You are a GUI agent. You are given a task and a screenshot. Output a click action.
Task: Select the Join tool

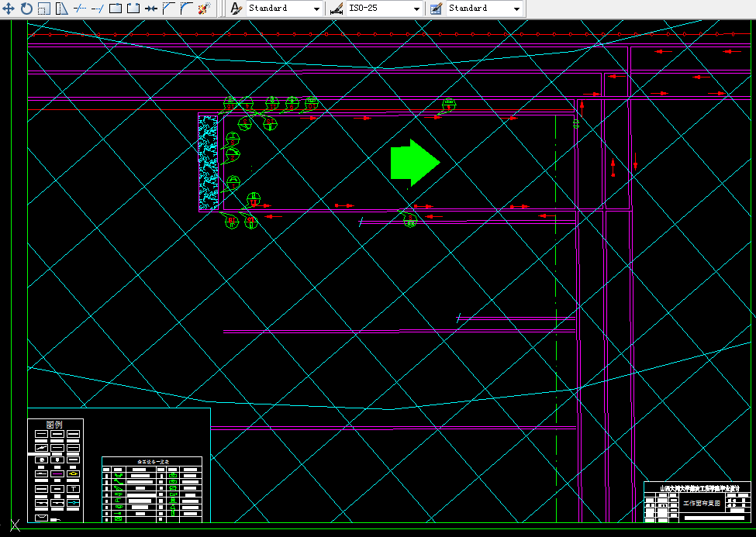pyautogui.click(x=151, y=9)
